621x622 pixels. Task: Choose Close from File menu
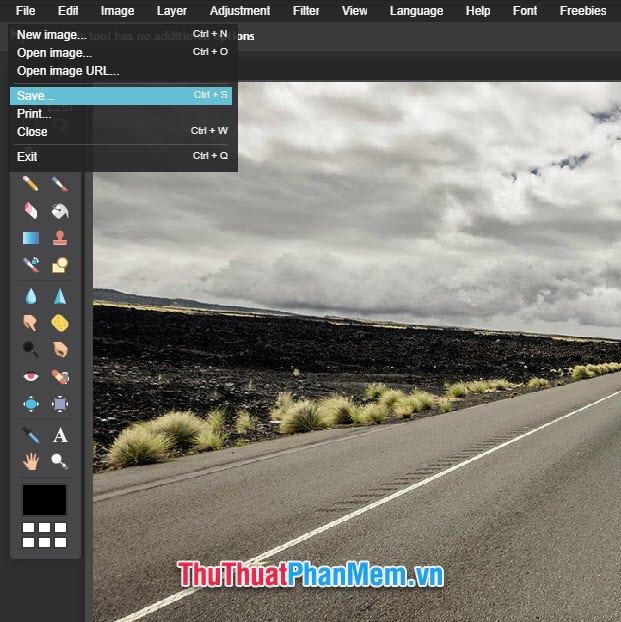[121, 131]
